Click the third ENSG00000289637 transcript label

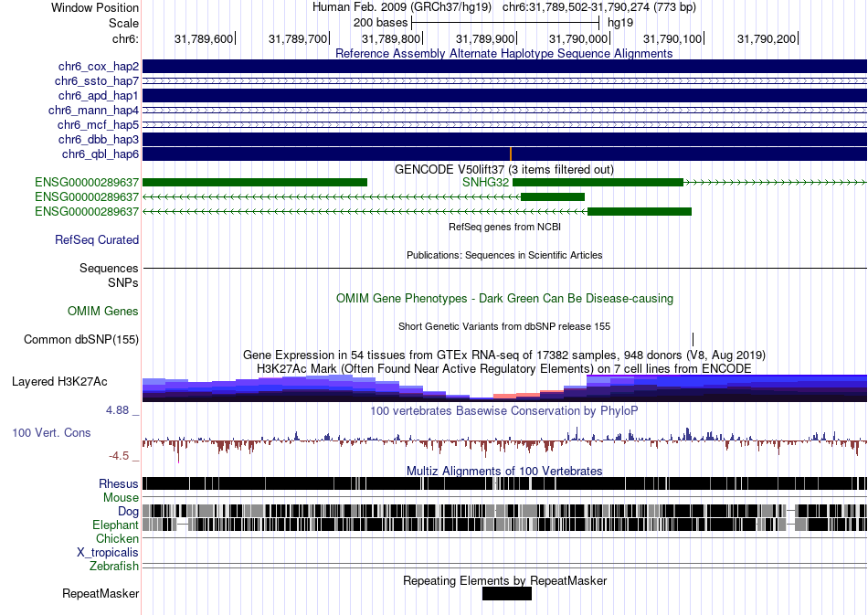[87, 211]
